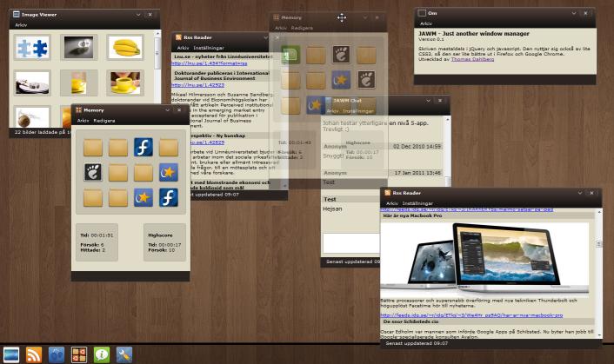Open the small yellow cup thumbnail
Viewport: 614px width, 364px height.
point(79,83)
